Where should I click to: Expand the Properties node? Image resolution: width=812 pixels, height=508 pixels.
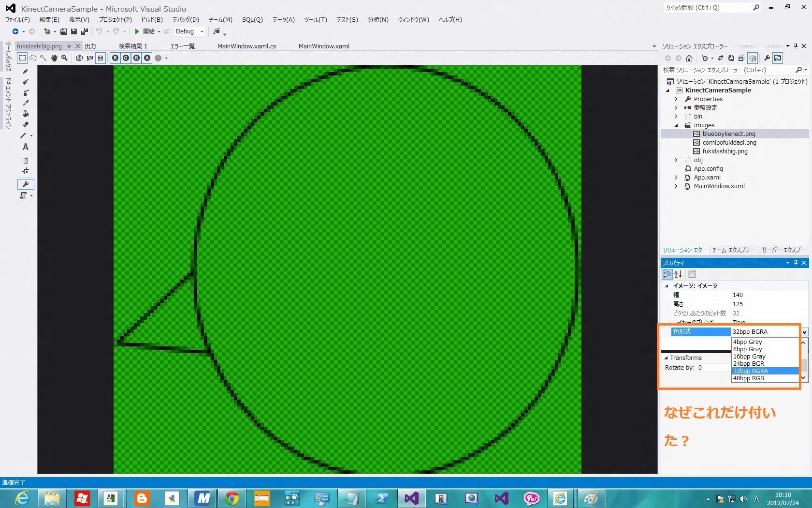[x=676, y=99]
